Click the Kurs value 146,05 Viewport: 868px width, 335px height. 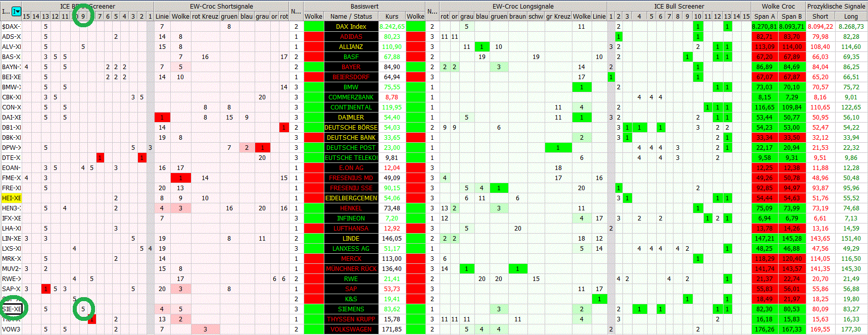coord(392,238)
